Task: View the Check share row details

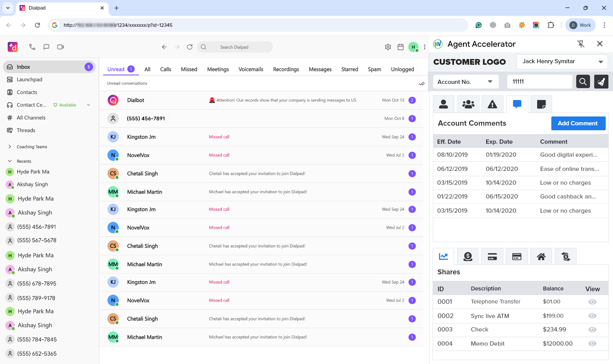Action: (592, 330)
